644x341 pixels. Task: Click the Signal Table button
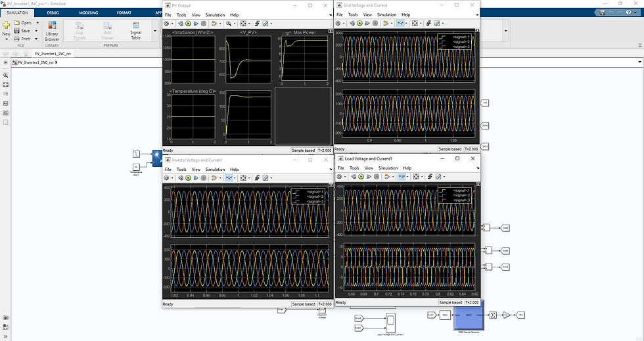coord(136,31)
